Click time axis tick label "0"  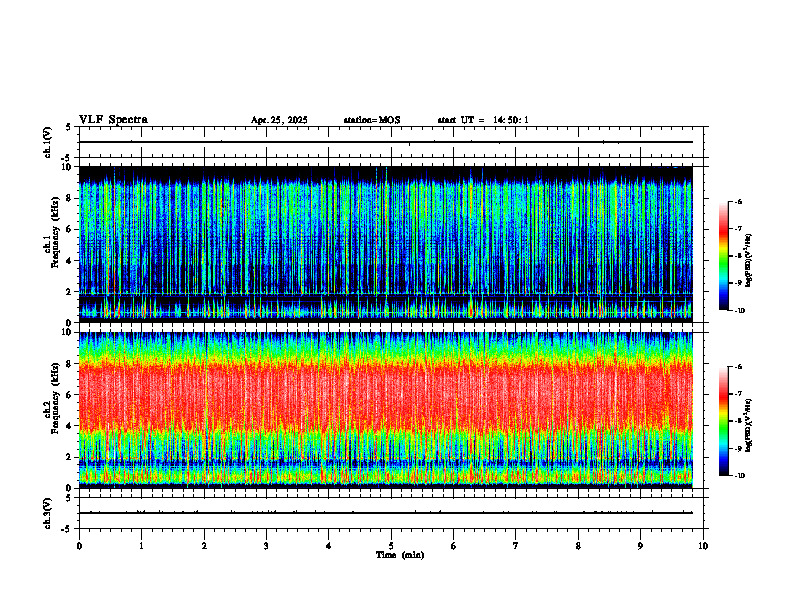click(79, 546)
